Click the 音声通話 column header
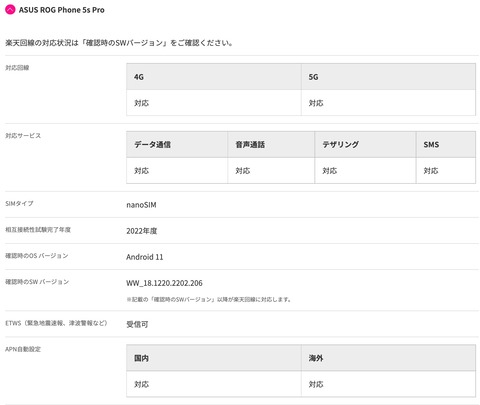The height and width of the screenshot is (405, 480). click(x=271, y=144)
